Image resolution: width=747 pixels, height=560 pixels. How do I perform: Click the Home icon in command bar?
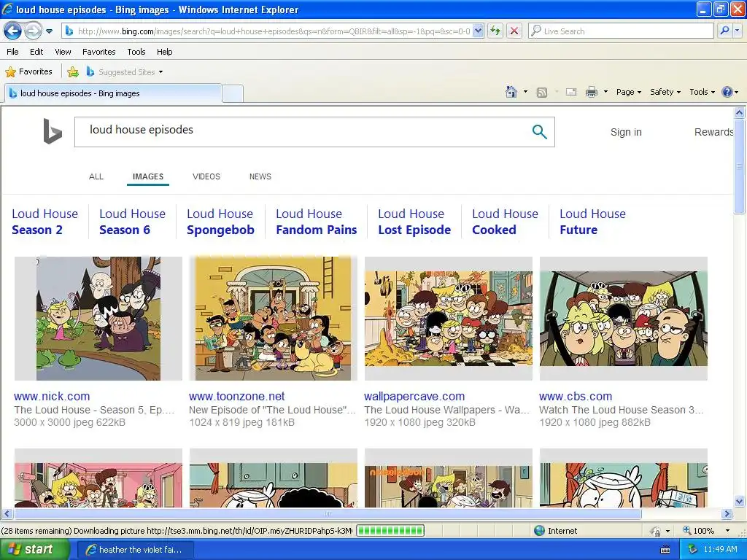point(511,91)
